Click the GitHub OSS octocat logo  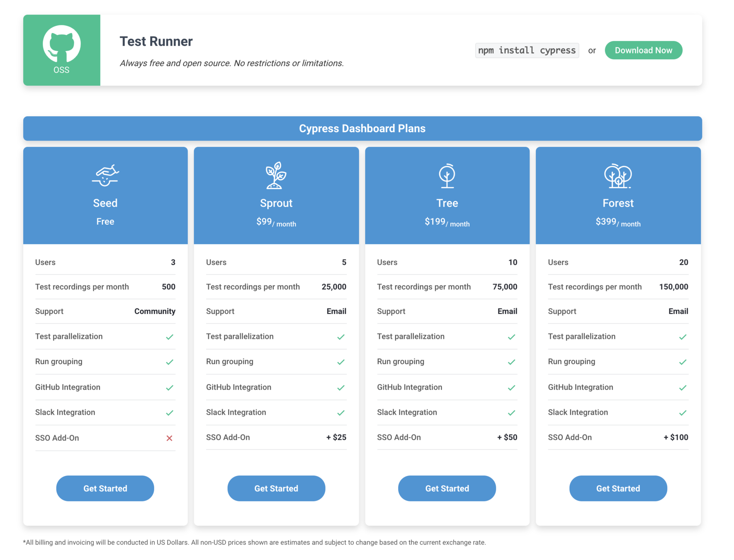click(x=61, y=44)
